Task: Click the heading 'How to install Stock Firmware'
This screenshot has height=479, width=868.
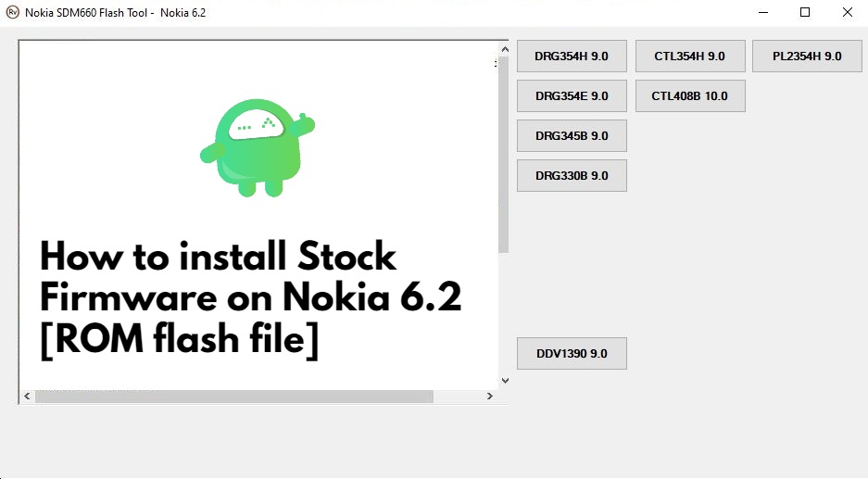Action: [x=250, y=300]
